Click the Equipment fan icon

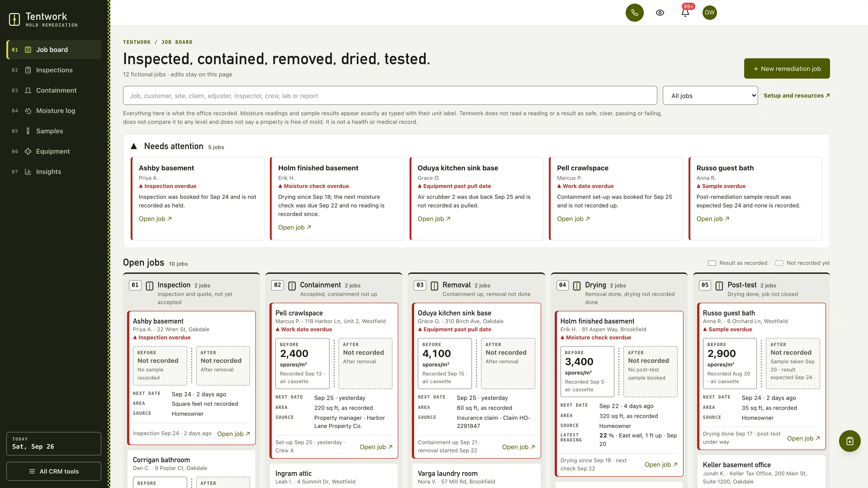pos(28,151)
